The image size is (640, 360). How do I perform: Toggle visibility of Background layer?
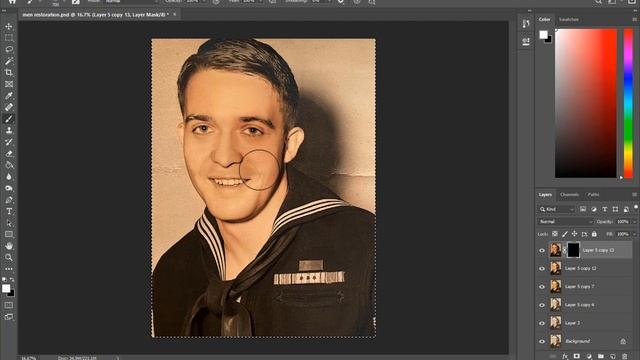pyautogui.click(x=542, y=341)
